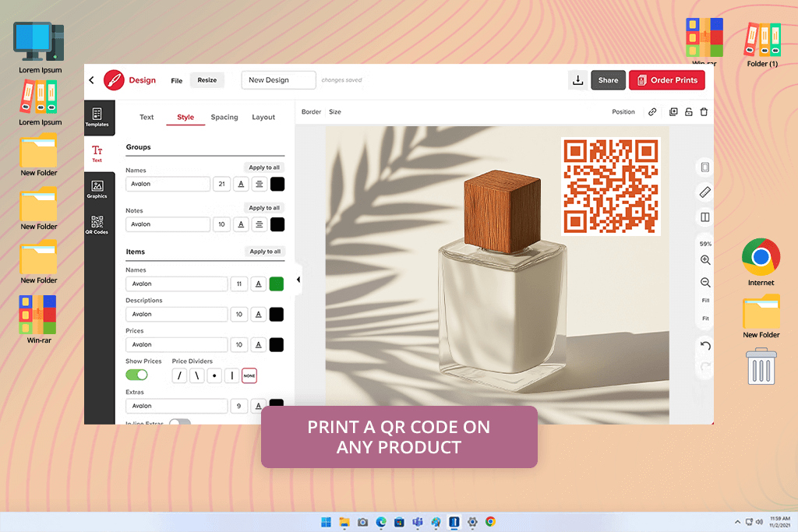Open the Notes font dropdown

point(168,224)
